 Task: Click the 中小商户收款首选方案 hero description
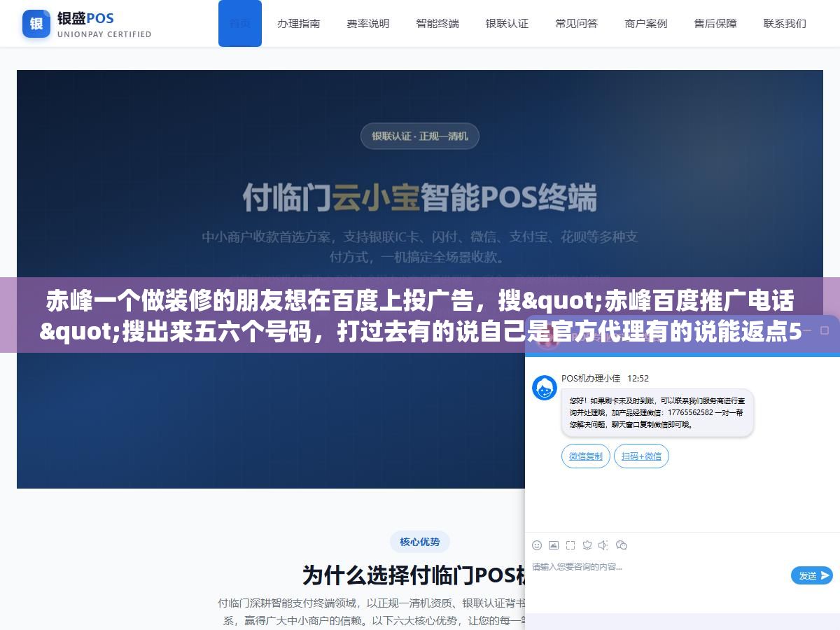(x=420, y=246)
